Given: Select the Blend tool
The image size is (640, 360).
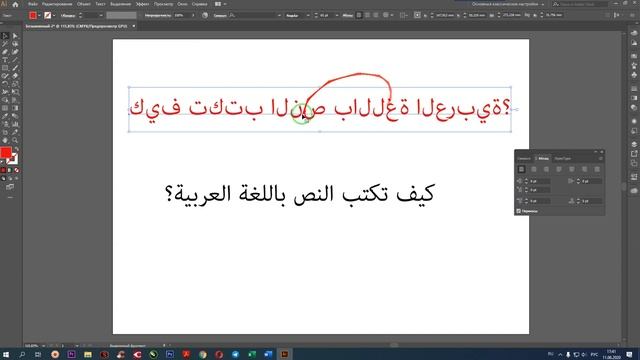Looking at the screenshot, I should click(x=15, y=116).
